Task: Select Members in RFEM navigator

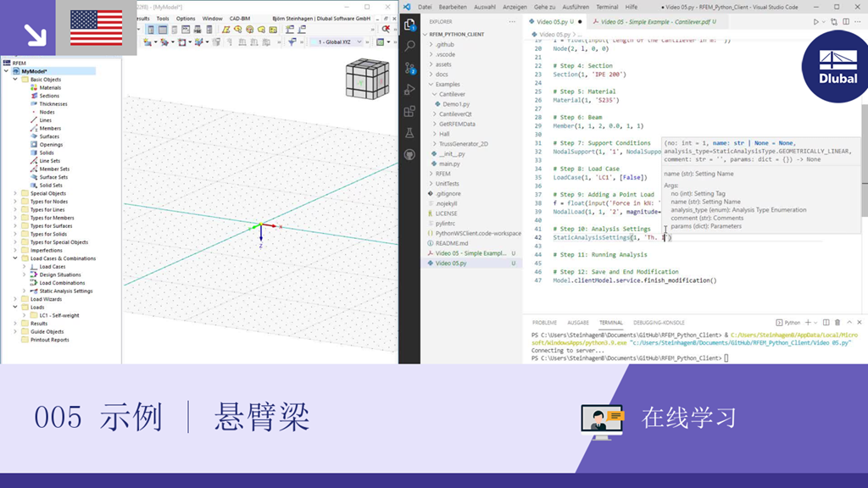Action: [x=50, y=129]
